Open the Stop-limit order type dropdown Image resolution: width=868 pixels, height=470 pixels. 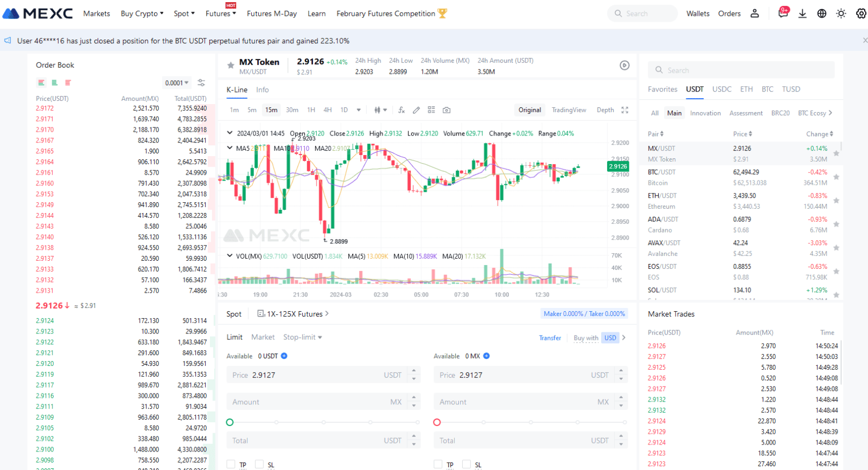pyautogui.click(x=303, y=337)
